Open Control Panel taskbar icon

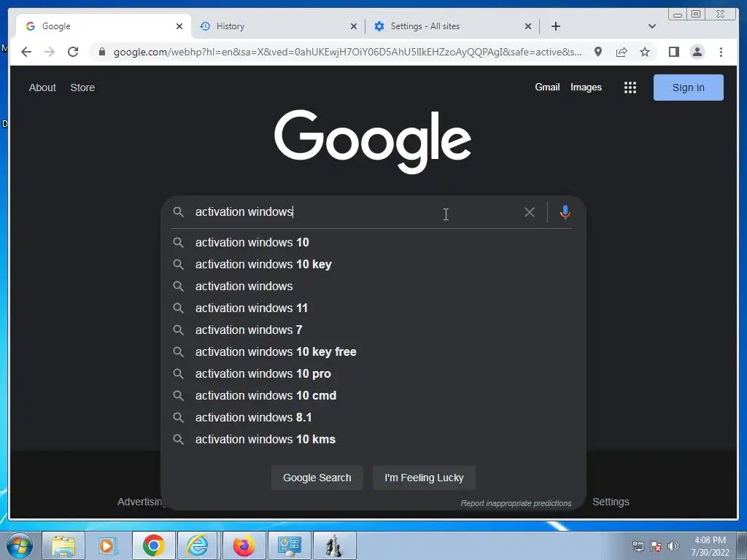pos(289,545)
